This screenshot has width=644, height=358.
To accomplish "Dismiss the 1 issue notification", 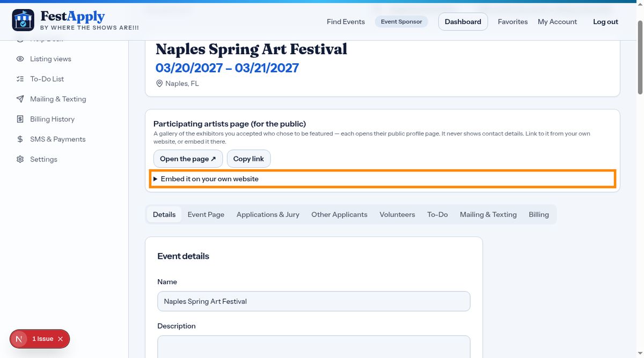I will (60, 339).
